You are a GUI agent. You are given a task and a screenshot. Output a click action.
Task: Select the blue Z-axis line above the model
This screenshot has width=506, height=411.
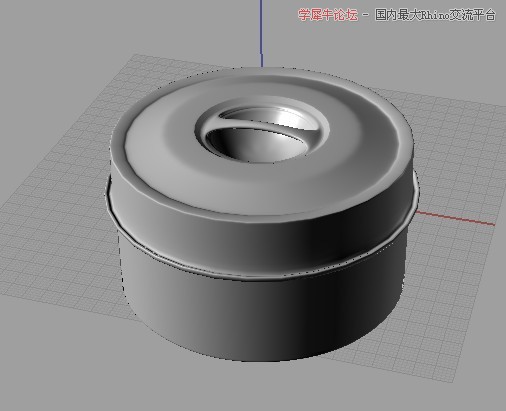pyautogui.click(x=261, y=33)
